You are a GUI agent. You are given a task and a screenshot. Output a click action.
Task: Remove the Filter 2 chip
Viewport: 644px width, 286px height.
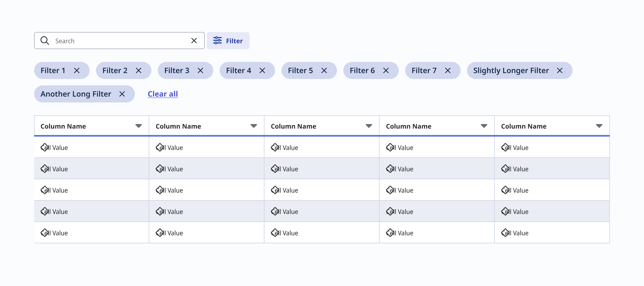pyautogui.click(x=139, y=70)
